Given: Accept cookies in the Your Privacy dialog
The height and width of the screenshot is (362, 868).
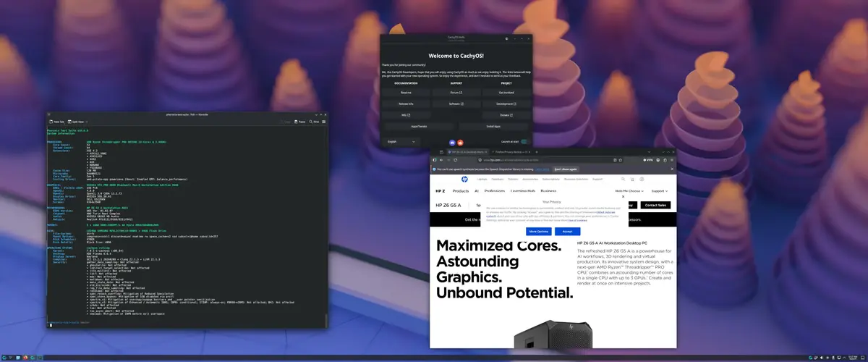Looking at the screenshot, I should tap(567, 231).
